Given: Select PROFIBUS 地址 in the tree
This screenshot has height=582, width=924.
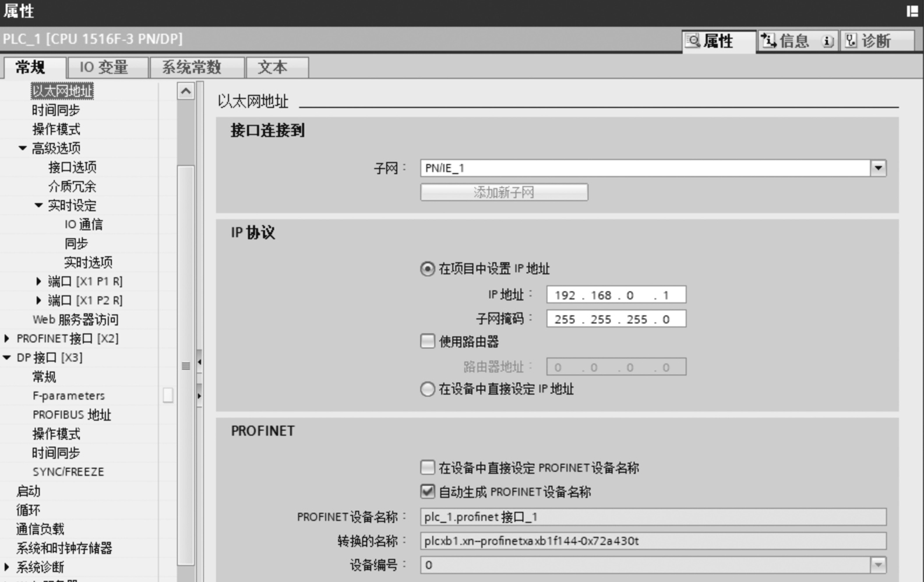Looking at the screenshot, I should coord(72,415).
